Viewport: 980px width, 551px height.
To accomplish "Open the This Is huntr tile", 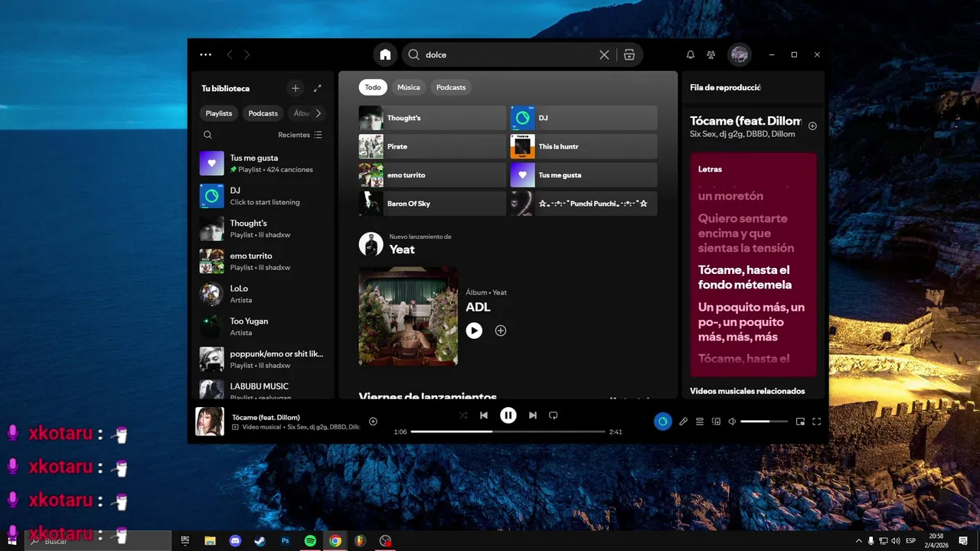I will point(584,146).
